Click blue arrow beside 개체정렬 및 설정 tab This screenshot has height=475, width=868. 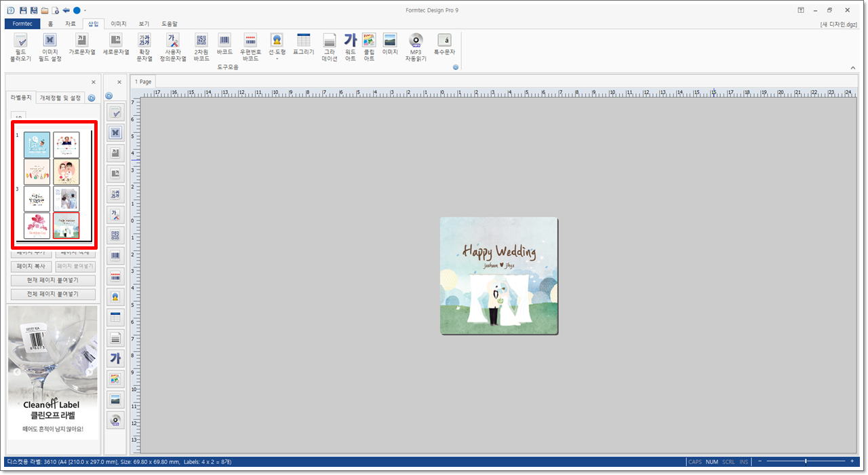click(x=92, y=98)
